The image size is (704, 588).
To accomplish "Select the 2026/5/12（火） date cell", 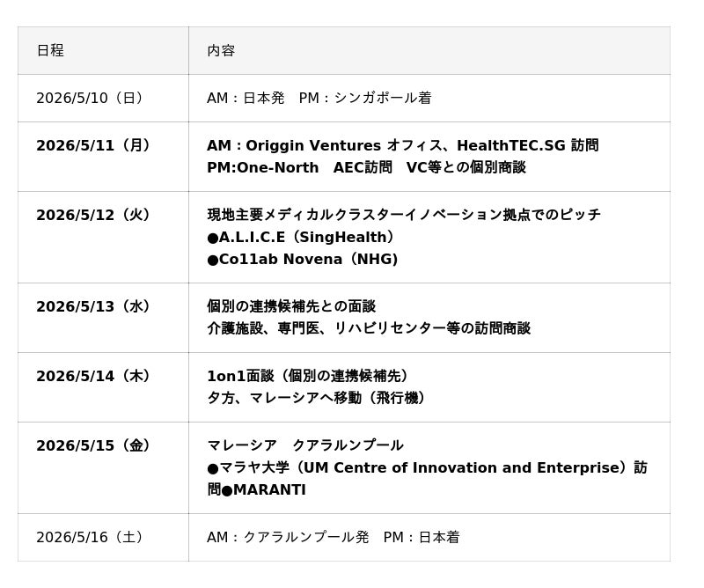I will (93, 216).
